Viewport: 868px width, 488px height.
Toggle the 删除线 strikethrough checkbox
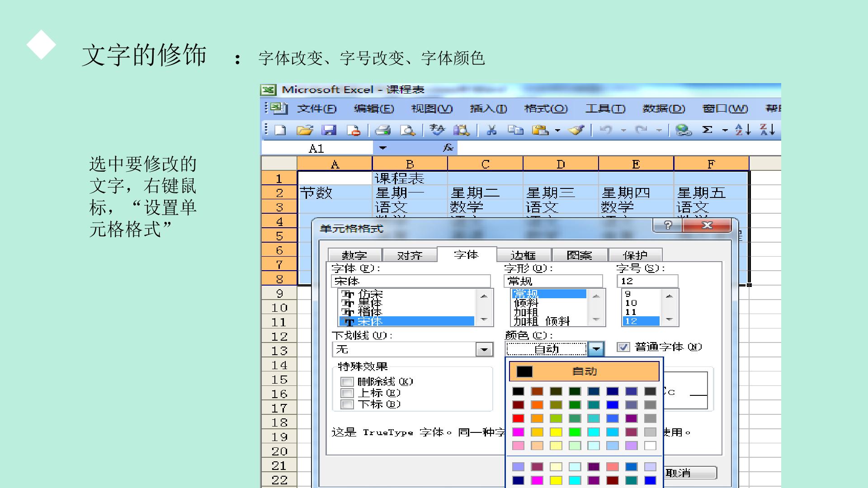click(347, 382)
